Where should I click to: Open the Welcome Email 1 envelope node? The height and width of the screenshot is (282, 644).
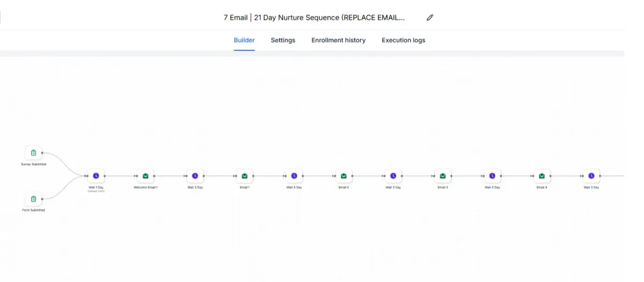(x=145, y=176)
